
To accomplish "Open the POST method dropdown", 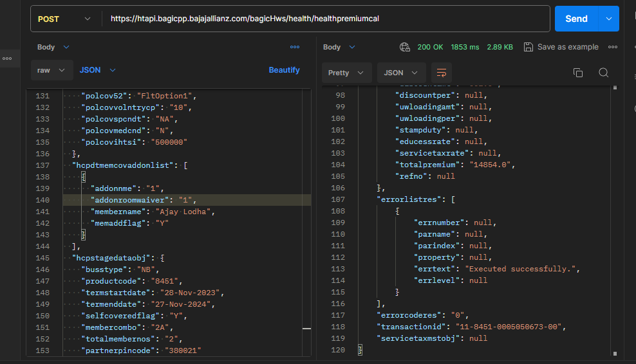I will (64, 19).
